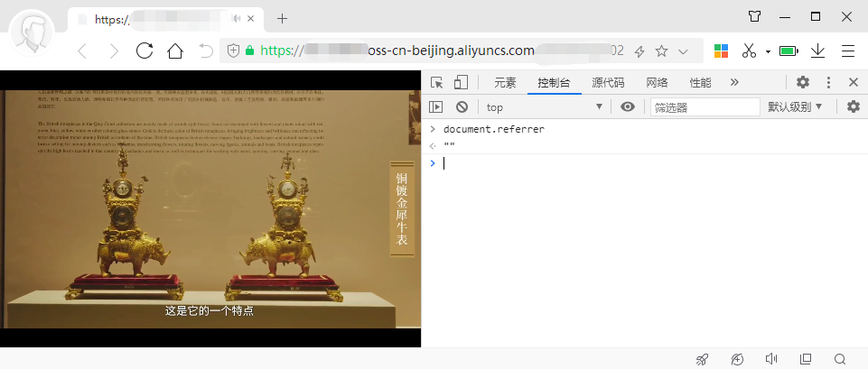The height and width of the screenshot is (369, 868).
Task: Click the window split icon in status bar
Action: (806, 359)
